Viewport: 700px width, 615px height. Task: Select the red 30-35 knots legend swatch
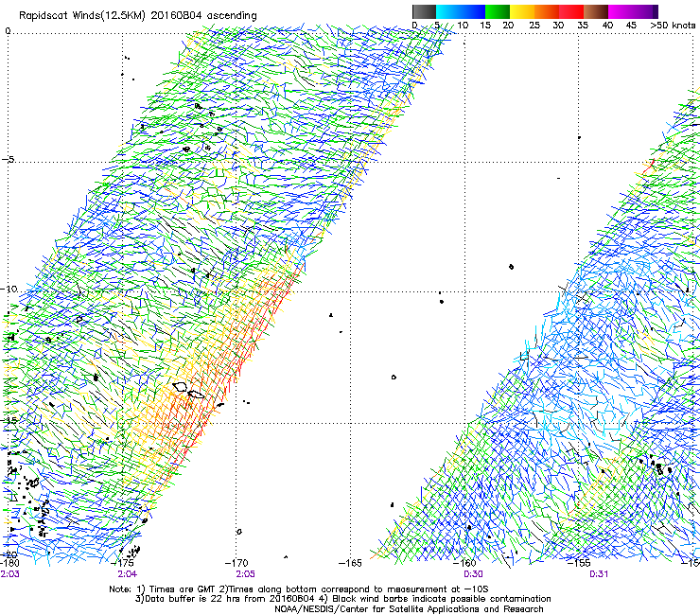click(x=571, y=11)
